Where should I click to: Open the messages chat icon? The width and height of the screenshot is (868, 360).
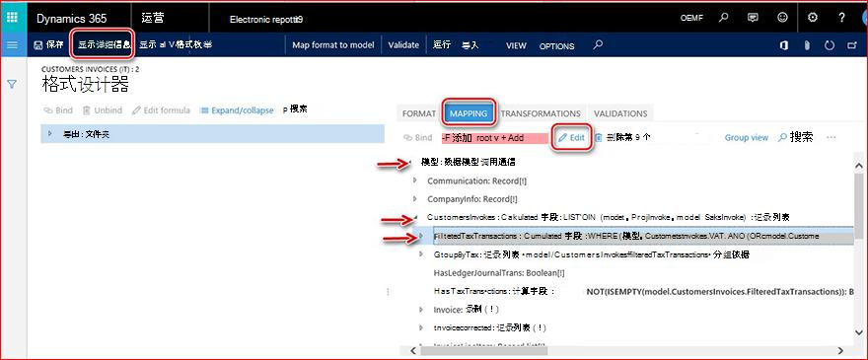click(x=753, y=18)
